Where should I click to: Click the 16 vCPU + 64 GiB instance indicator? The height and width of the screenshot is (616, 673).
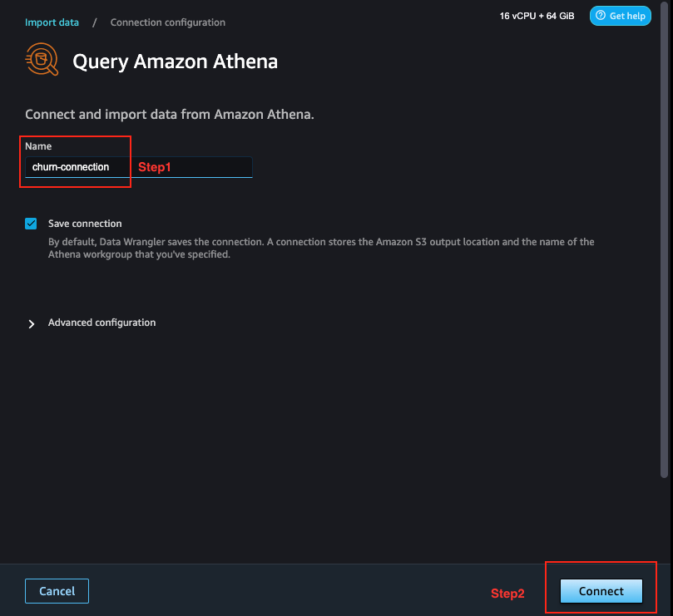coord(537,16)
